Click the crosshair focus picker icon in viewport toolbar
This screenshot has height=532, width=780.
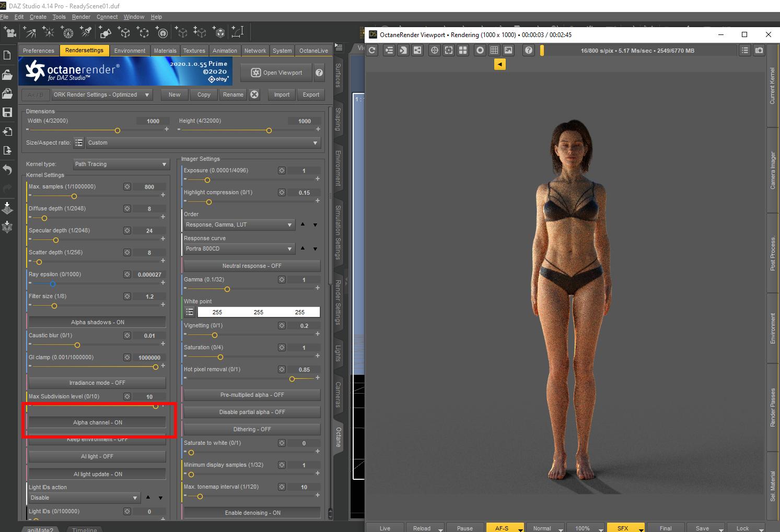coord(434,50)
